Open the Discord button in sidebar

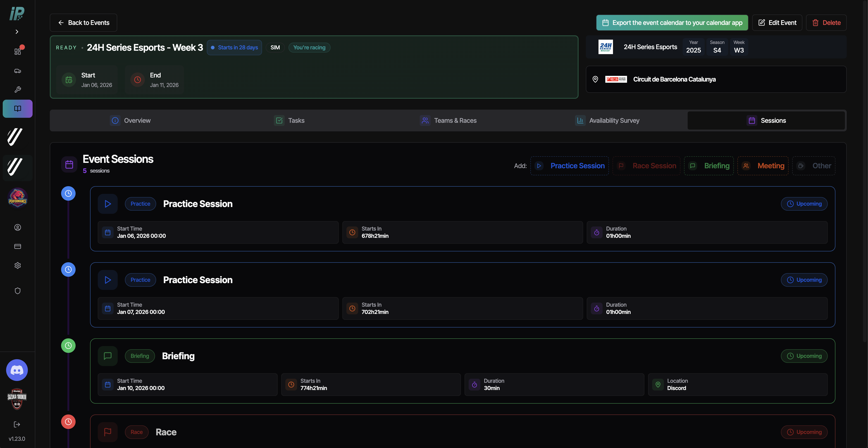17,370
